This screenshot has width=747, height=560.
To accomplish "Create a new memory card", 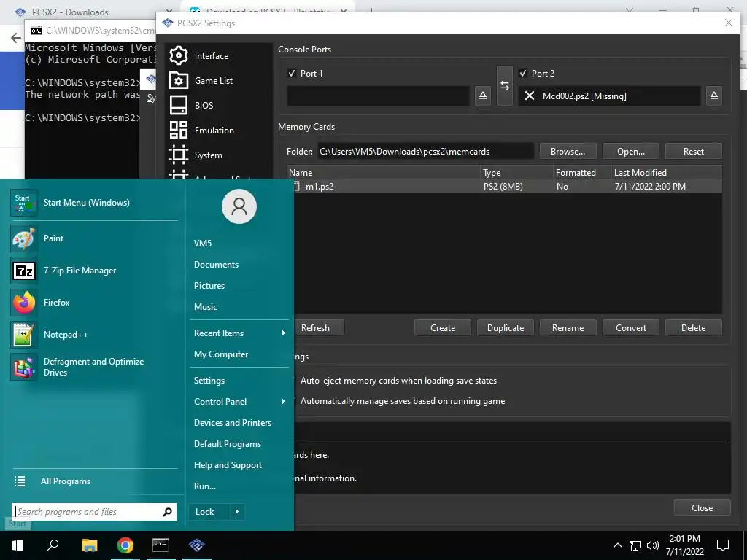I will (443, 327).
